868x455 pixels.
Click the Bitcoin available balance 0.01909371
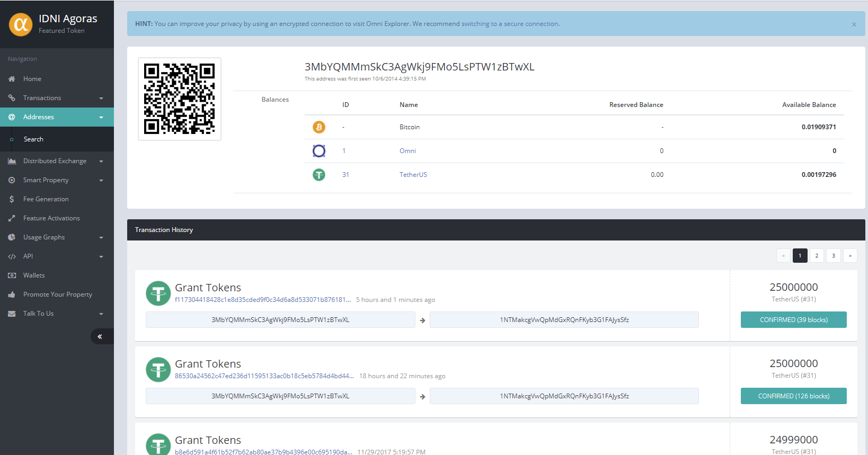(819, 127)
